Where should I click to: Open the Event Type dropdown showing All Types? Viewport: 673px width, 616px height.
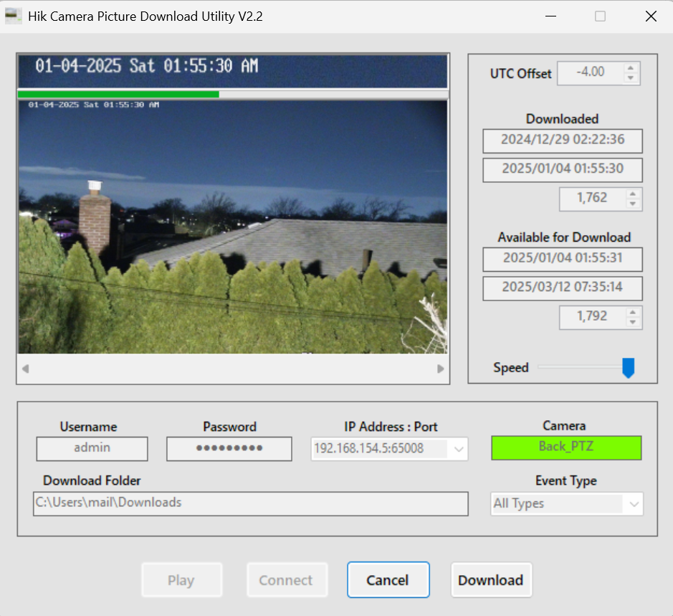tap(559, 503)
